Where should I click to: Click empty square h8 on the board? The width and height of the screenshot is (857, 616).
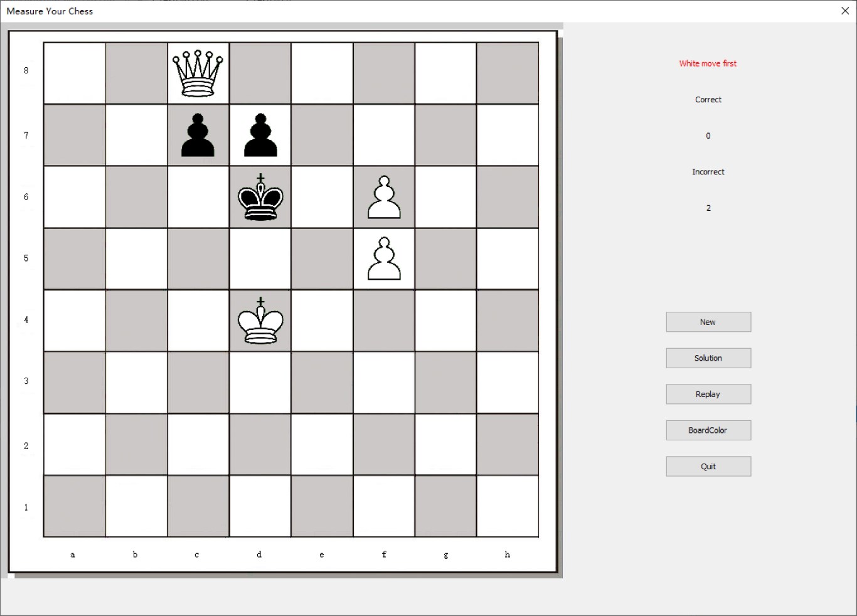coord(508,73)
